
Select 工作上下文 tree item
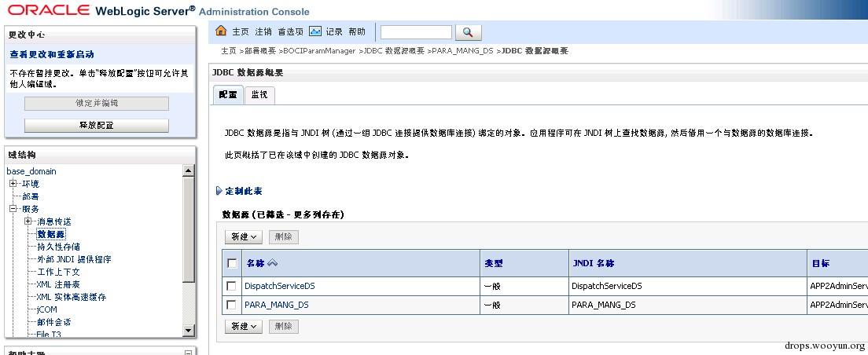(59, 272)
